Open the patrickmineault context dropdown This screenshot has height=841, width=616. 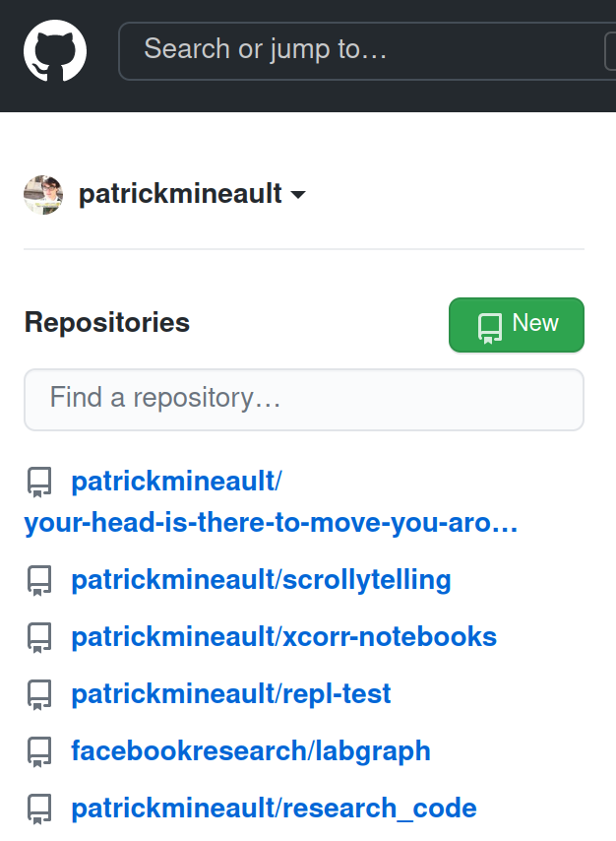(x=192, y=194)
